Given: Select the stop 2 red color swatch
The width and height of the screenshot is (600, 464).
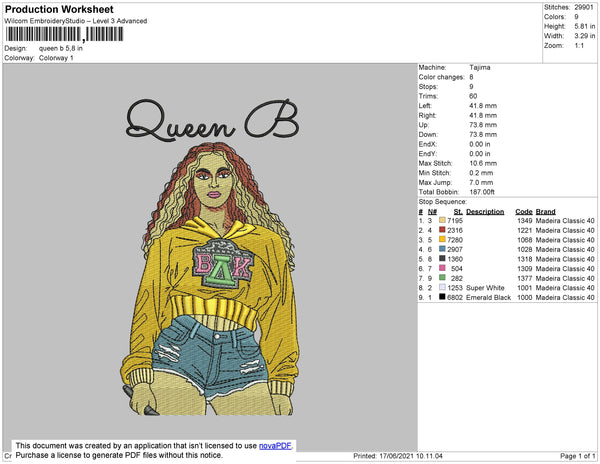Looking at the screenshot, I should click(442, 230).
